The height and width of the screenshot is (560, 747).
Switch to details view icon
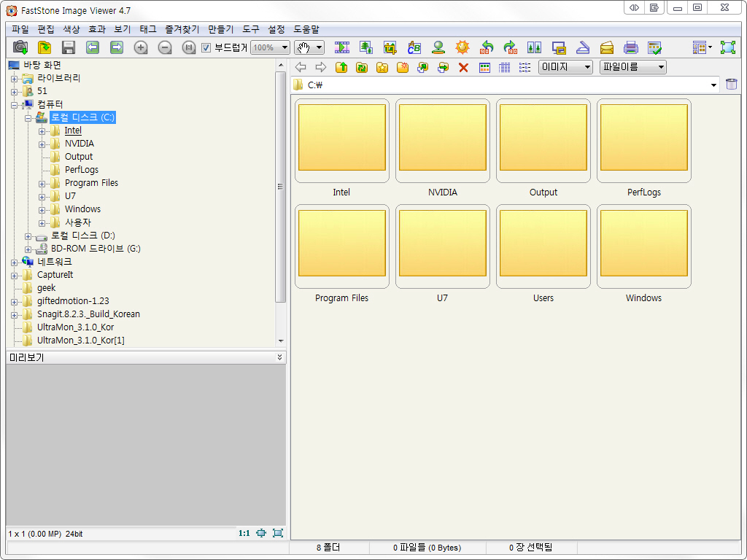(x=505, y=68)
